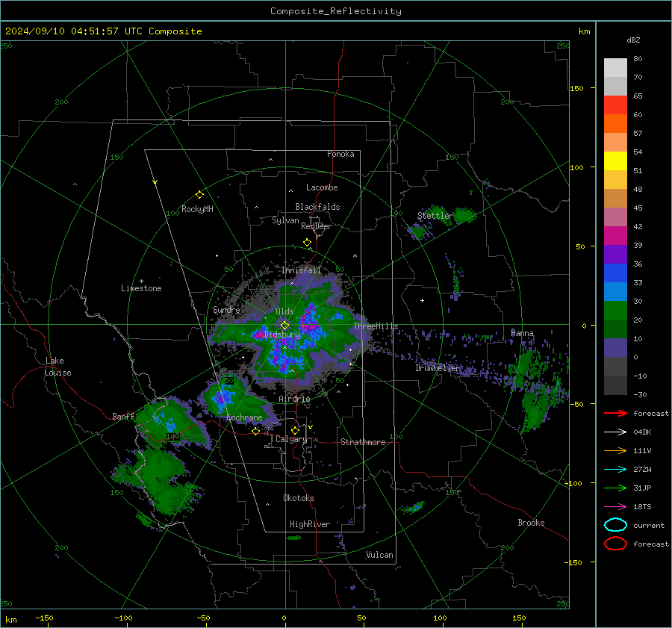Click the Composite_Reflectivity title
The height and width of the screenshot is (628, 672).
[335, 11]
